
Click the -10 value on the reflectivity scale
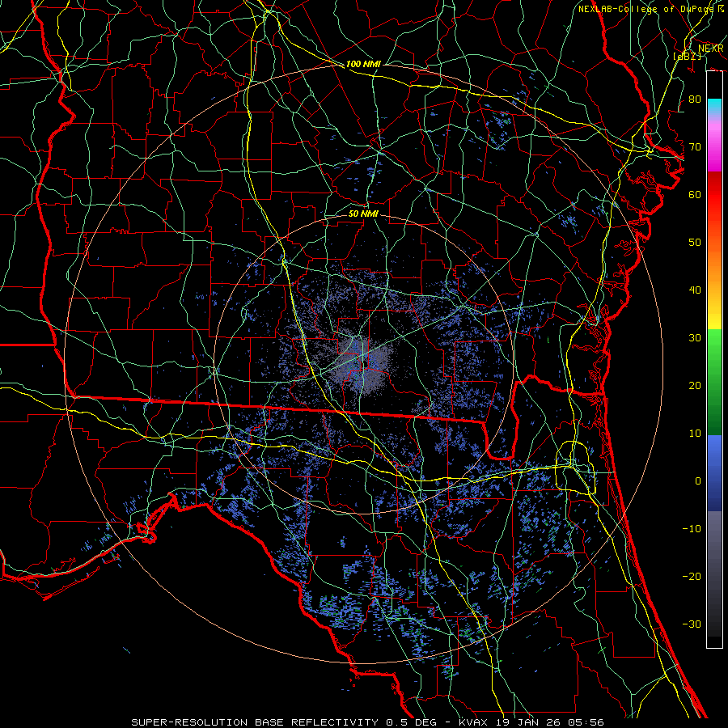pos(692,529)
